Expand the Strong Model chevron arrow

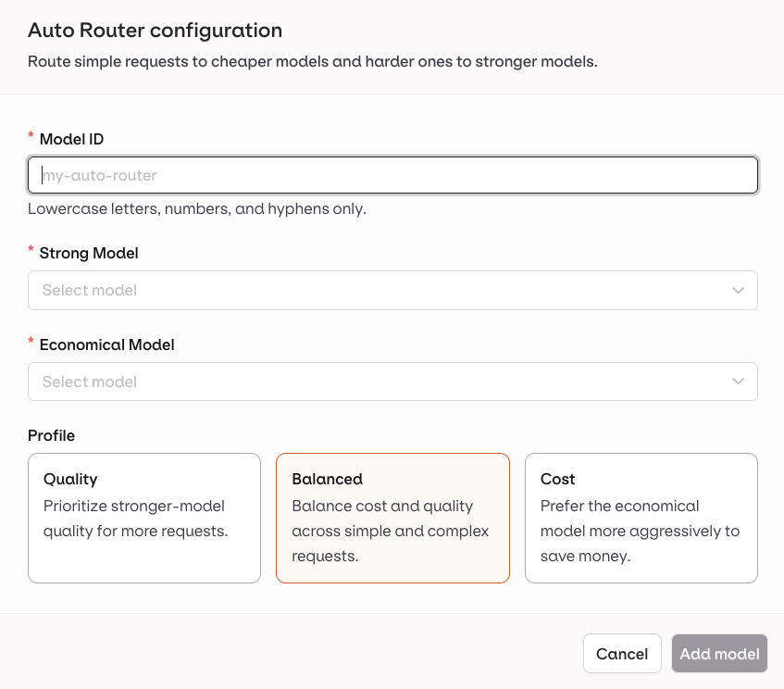738,290
